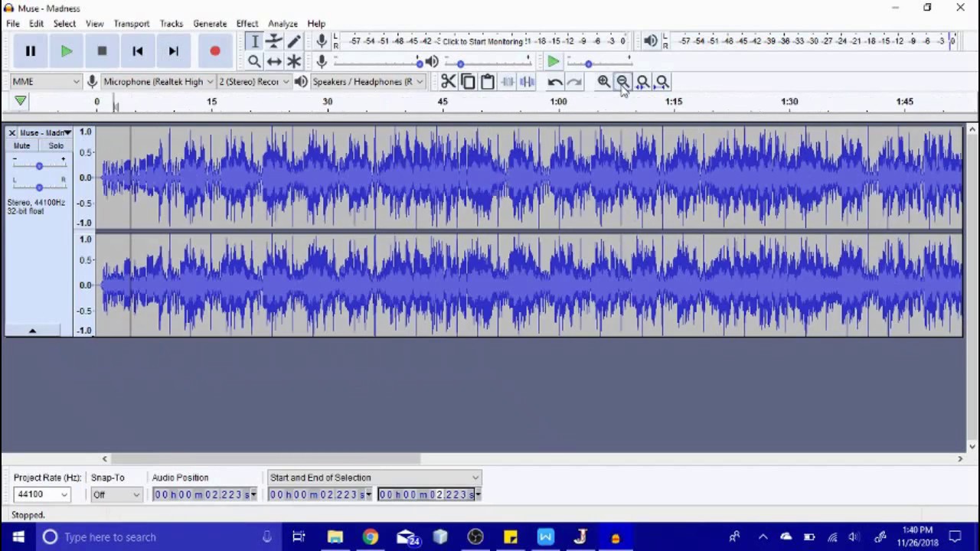The height and width of the screenshot is (551, 980).
Task: Open the MME audio host dropdown
Action: point(46,82)
